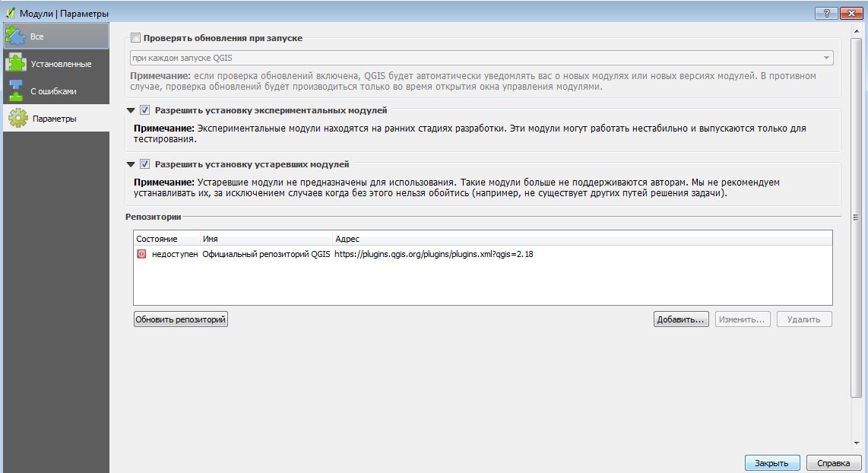Sort by the 'Состояние' column header

166,239
